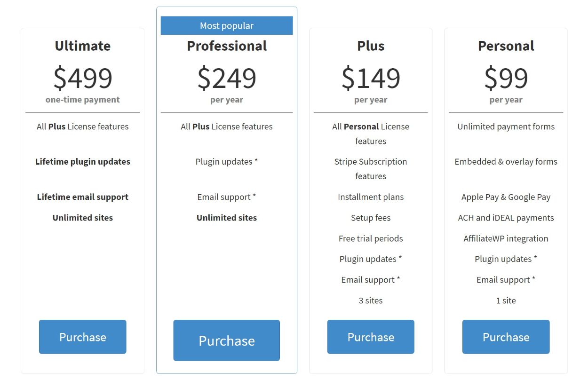
Task: Click the $99 price text
Action: pos(506,78)
